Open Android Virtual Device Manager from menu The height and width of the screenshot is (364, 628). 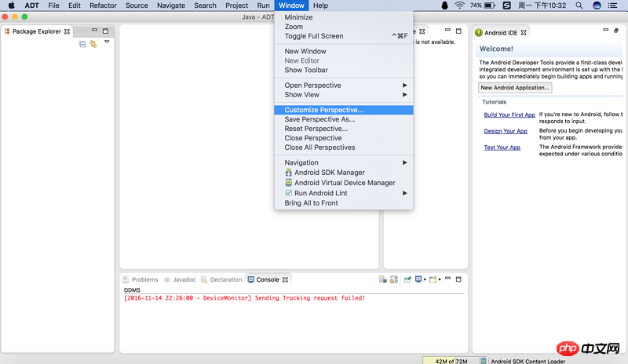[x=344, y=183]
